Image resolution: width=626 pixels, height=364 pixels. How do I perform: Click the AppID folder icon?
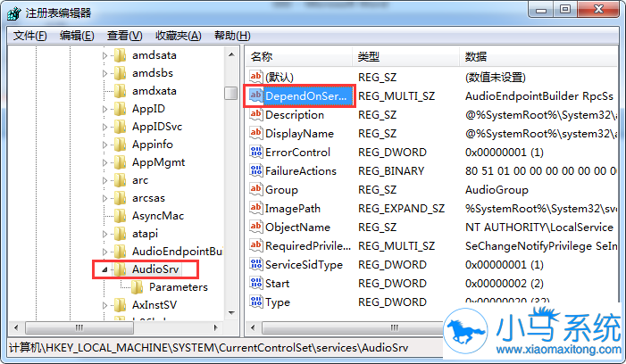(121, 109)
